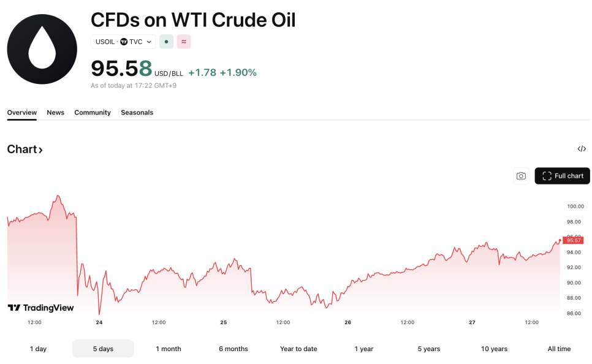The image size is (592, 364).
Task: Switch to the News tab
Action: [x=56, y=113]
